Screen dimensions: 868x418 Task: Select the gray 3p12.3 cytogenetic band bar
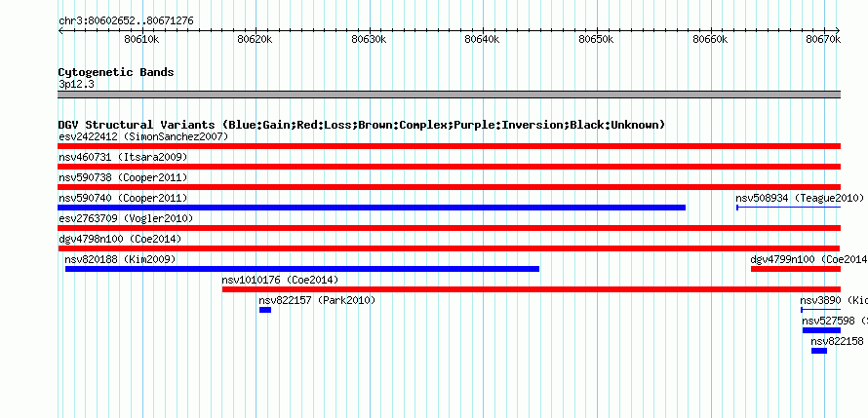click(449, 95)
